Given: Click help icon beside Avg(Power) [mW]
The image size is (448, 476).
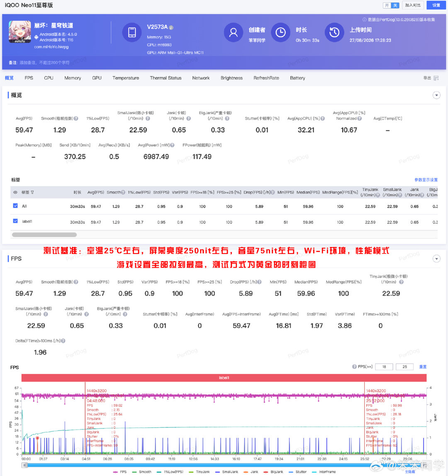Looking at the screenshot, I should 172,145.
